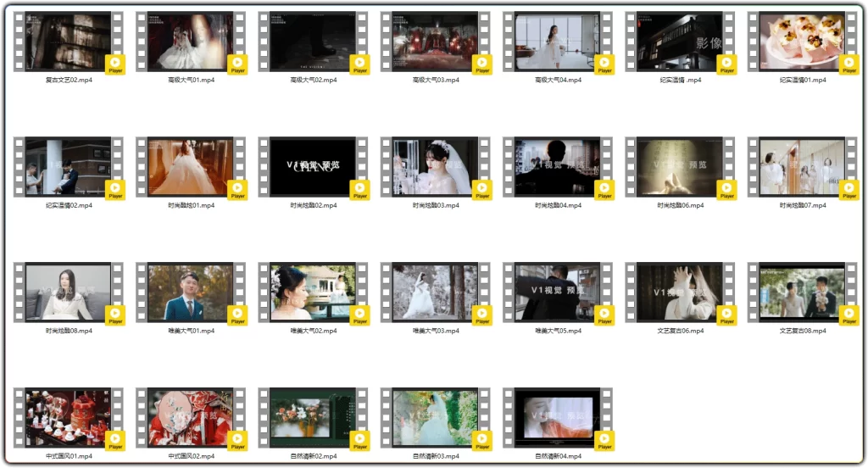
Task: Click the file name text 纪实温情 .mp4
Action: tap(681, 80)
